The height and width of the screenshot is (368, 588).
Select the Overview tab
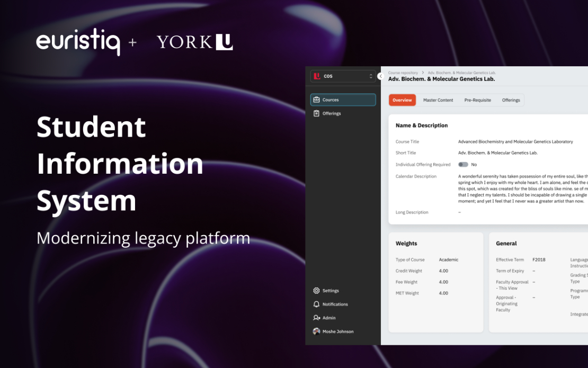point(402,100)
